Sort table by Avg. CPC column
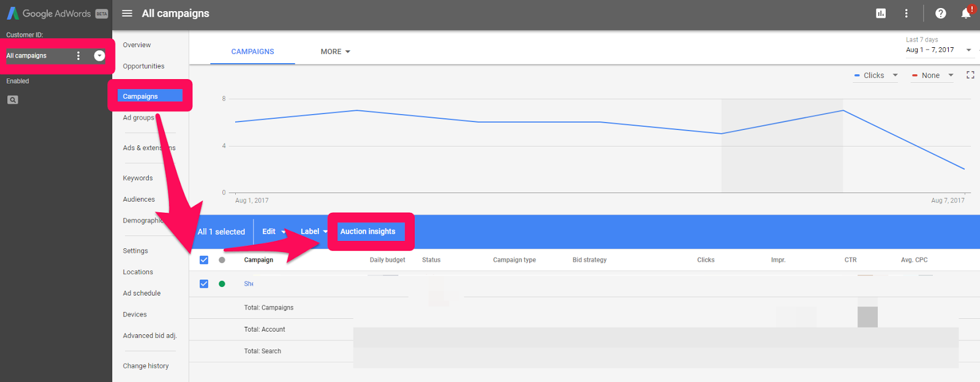 click(914, 260)
